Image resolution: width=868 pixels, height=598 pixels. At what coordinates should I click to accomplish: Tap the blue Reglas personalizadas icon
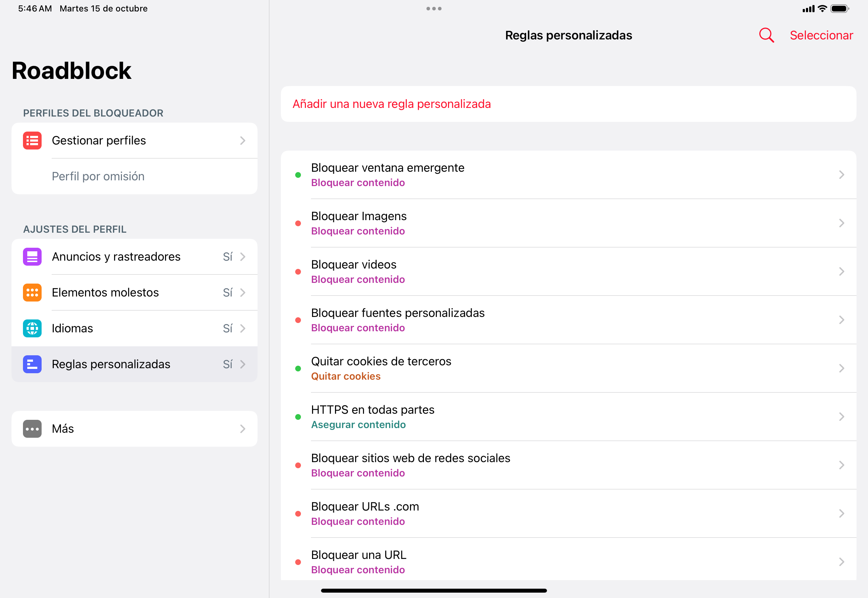click(32, 364)
